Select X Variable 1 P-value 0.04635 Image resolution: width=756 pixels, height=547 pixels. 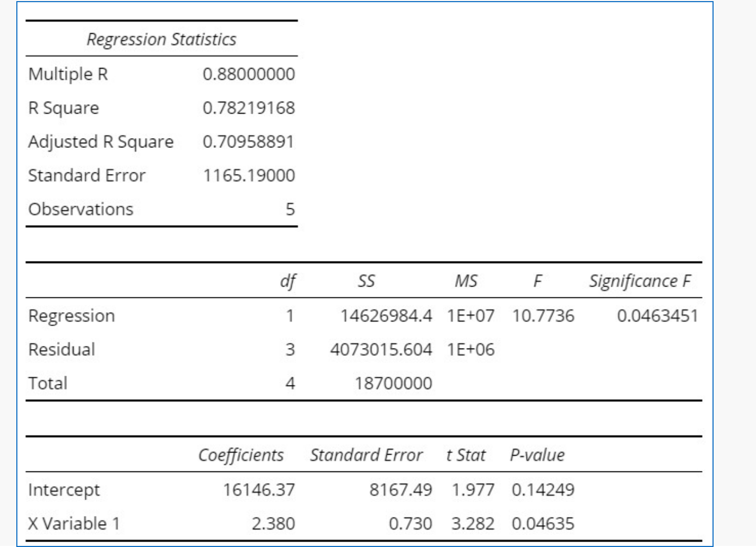point(543,523)
